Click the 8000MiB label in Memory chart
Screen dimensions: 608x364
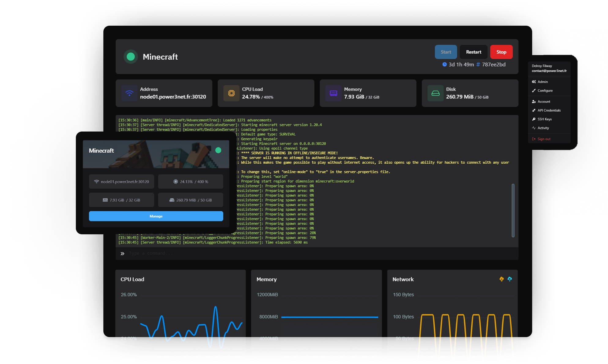[269, 317]
